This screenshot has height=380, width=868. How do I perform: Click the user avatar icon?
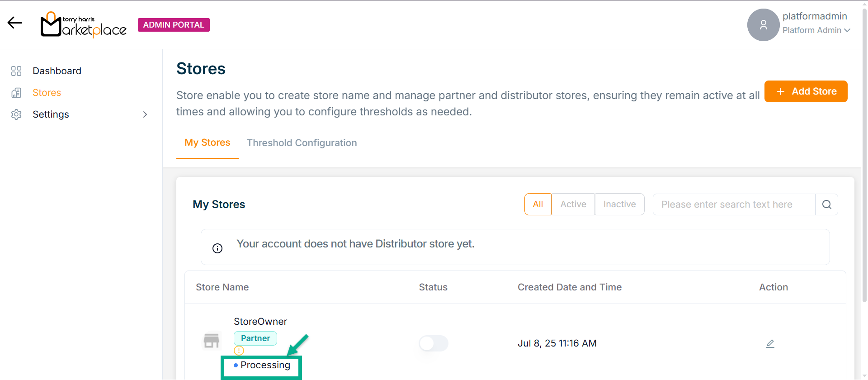(763, 25)
